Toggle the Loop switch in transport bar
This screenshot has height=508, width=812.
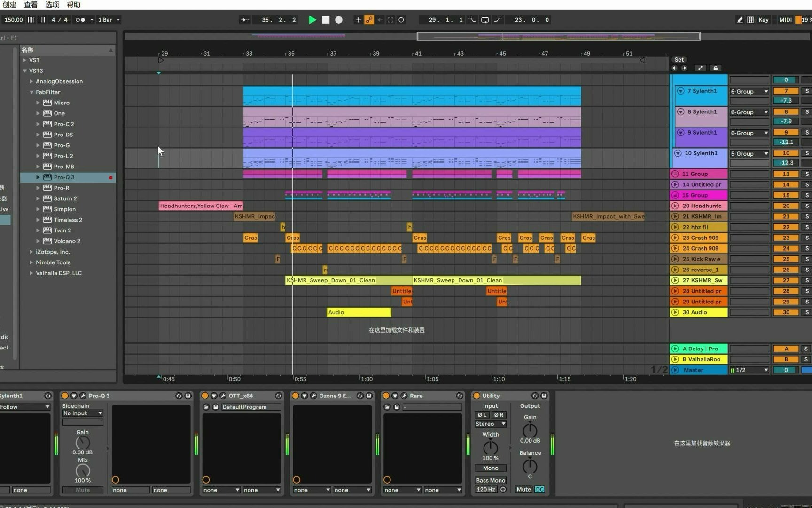[x=484, y=20]
